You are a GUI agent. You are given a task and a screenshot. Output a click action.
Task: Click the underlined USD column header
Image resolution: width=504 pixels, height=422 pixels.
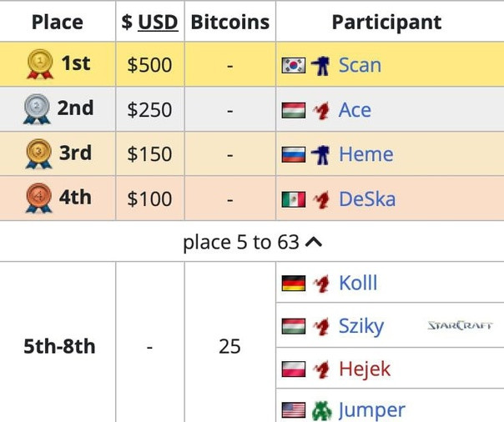tap(158, 23)
